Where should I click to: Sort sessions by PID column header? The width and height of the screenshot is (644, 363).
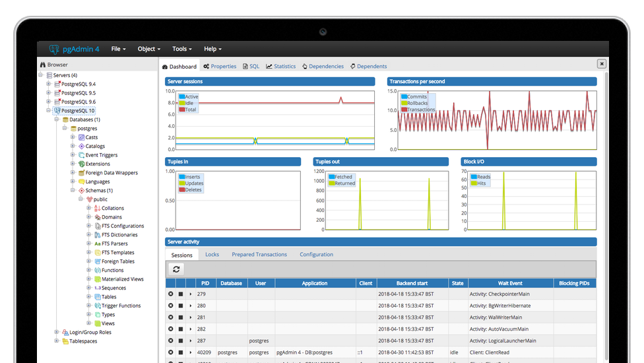tap(205, 283)
